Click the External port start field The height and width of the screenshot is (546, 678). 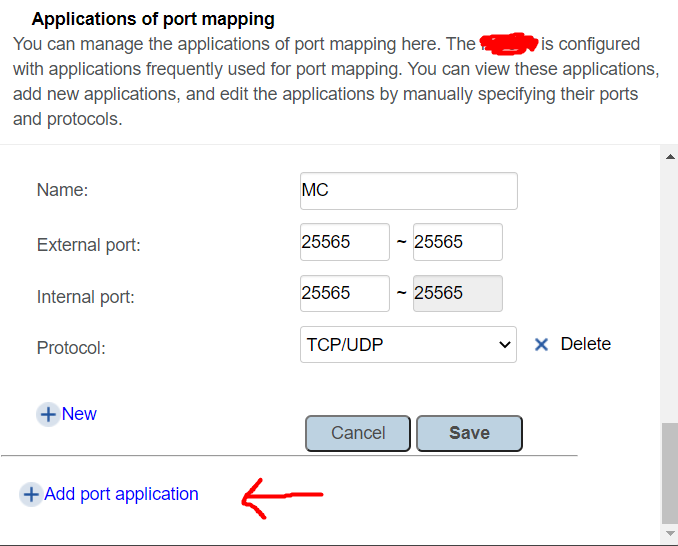point(345,242)
